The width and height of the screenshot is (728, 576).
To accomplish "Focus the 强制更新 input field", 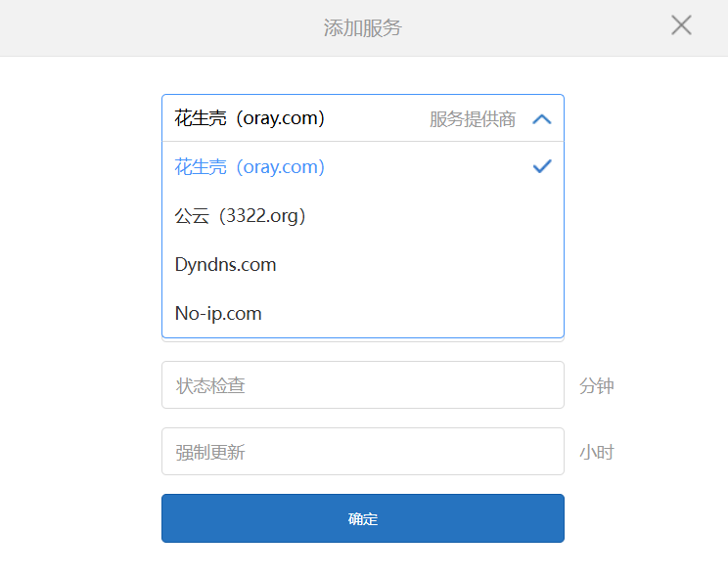I will point(363,451).
